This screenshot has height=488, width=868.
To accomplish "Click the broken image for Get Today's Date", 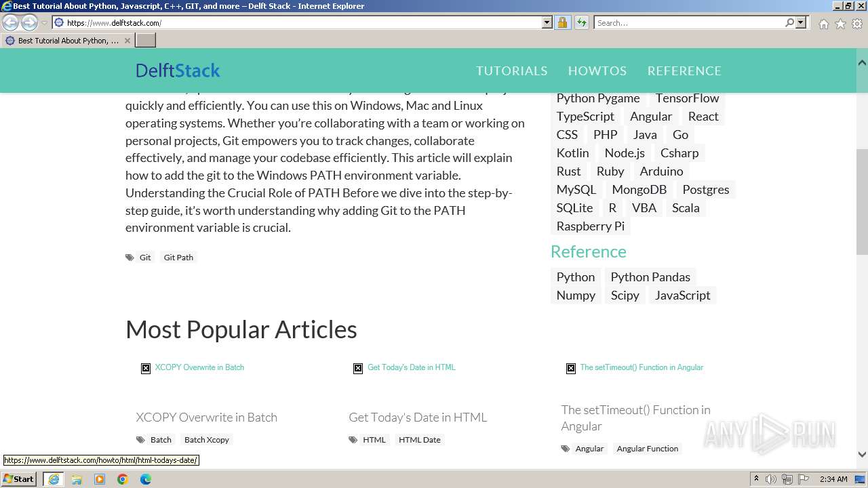I will coord(358,368).
